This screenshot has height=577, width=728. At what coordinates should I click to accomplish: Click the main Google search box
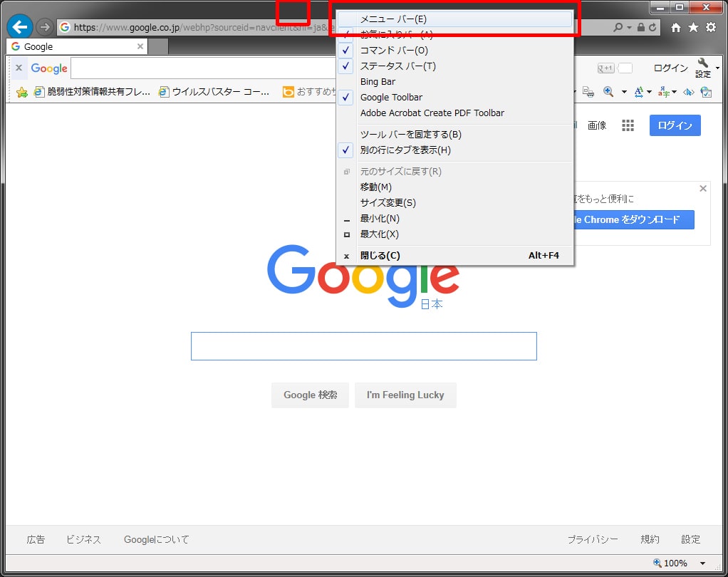364,346
